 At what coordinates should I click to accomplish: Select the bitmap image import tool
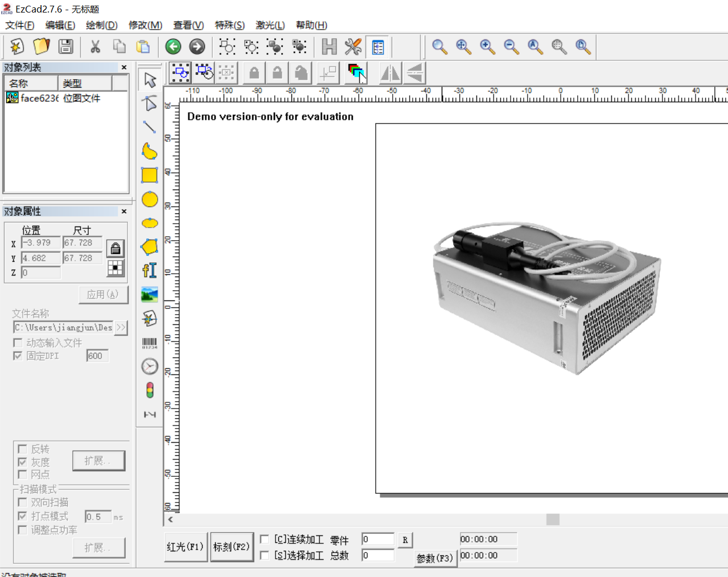coord(150,295)
